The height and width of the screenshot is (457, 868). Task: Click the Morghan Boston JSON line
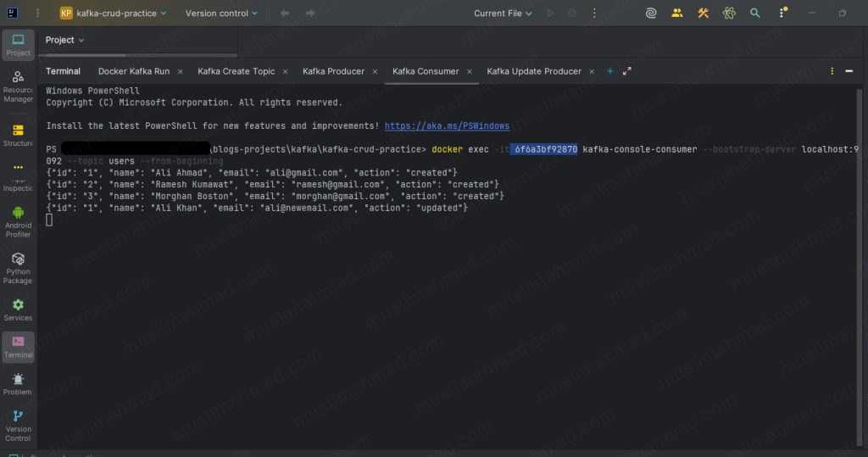point(275,196)
